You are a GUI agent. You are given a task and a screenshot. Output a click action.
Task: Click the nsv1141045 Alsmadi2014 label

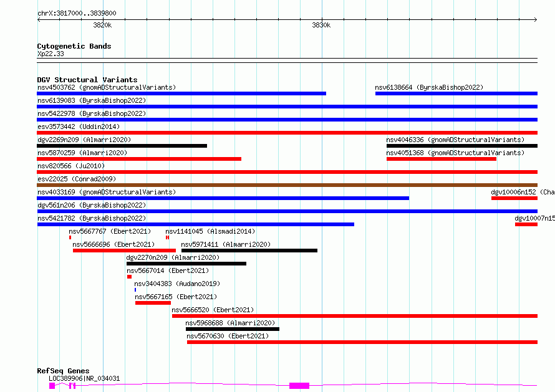pos(210,231)
